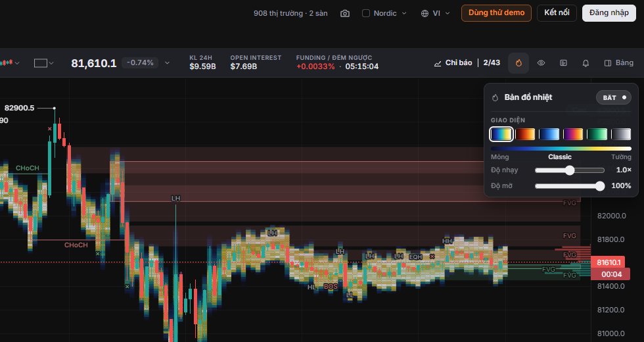
Task: Toggle the Nordic checkbox
Action: (x=366, y=13)
